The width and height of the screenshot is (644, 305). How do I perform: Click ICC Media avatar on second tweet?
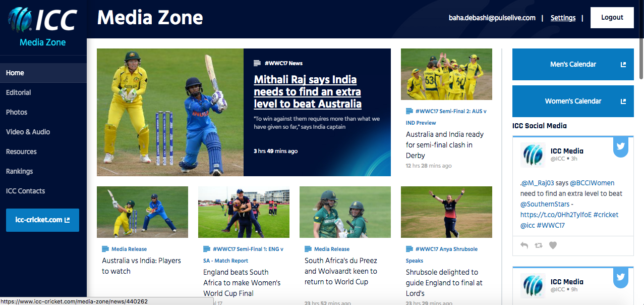(x=533, y=286)
